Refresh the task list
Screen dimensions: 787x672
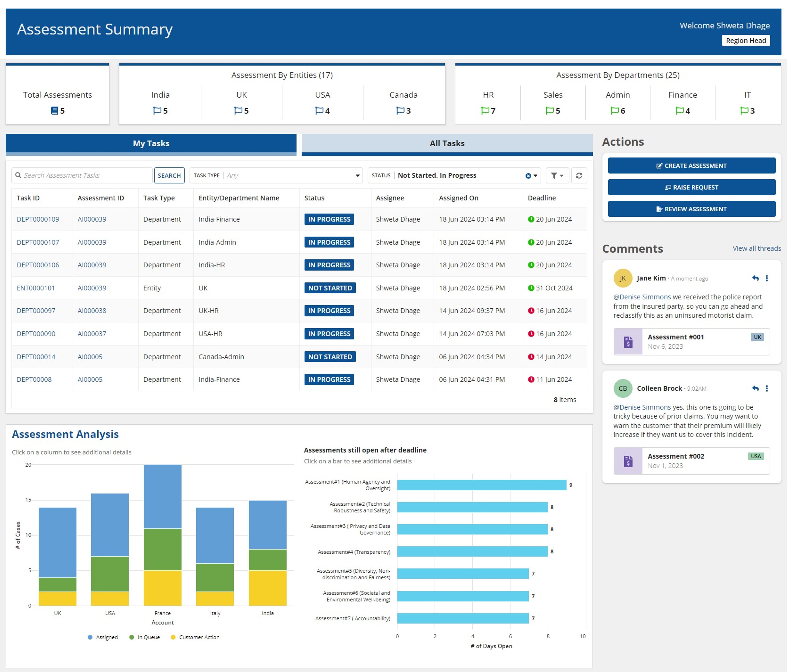[579, 175]
